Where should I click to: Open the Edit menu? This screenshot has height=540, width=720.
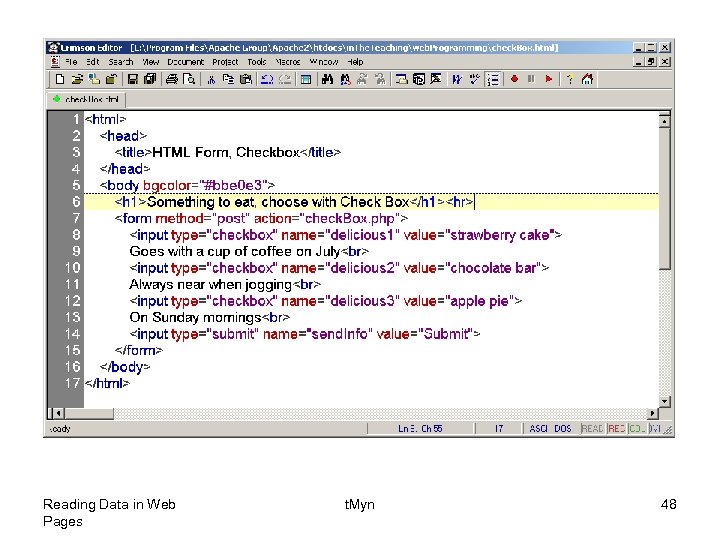(93, 62)
